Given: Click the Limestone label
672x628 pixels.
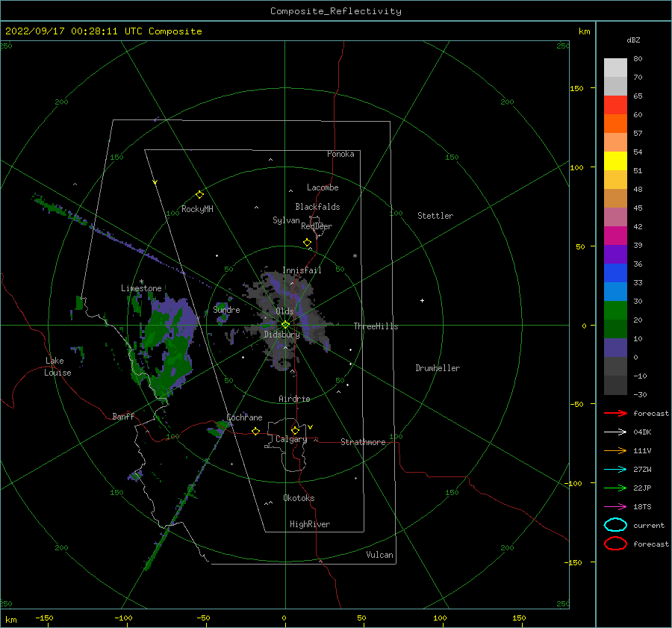Looking at the screenshot, I should pos(141,288).
